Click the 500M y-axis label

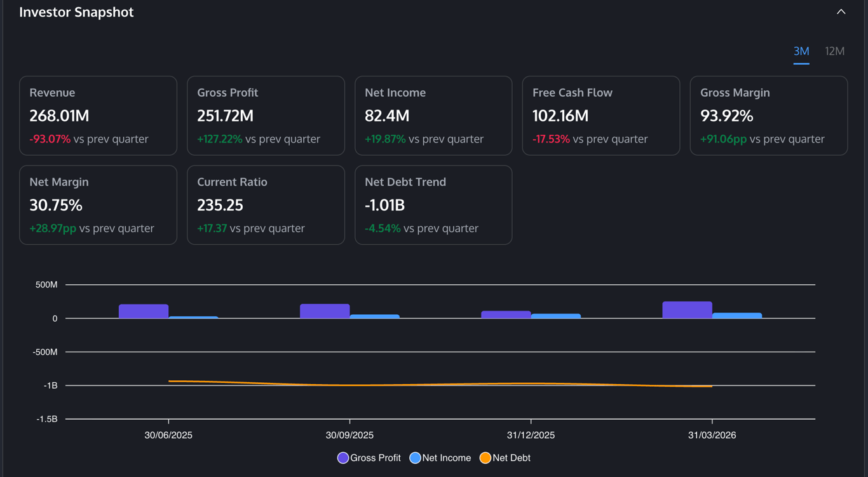click(46, 285)
